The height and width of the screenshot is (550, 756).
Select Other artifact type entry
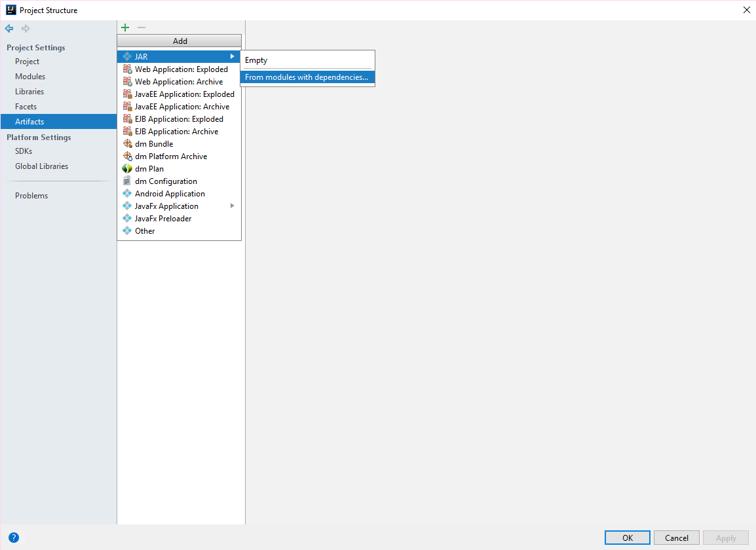[179, 231]
